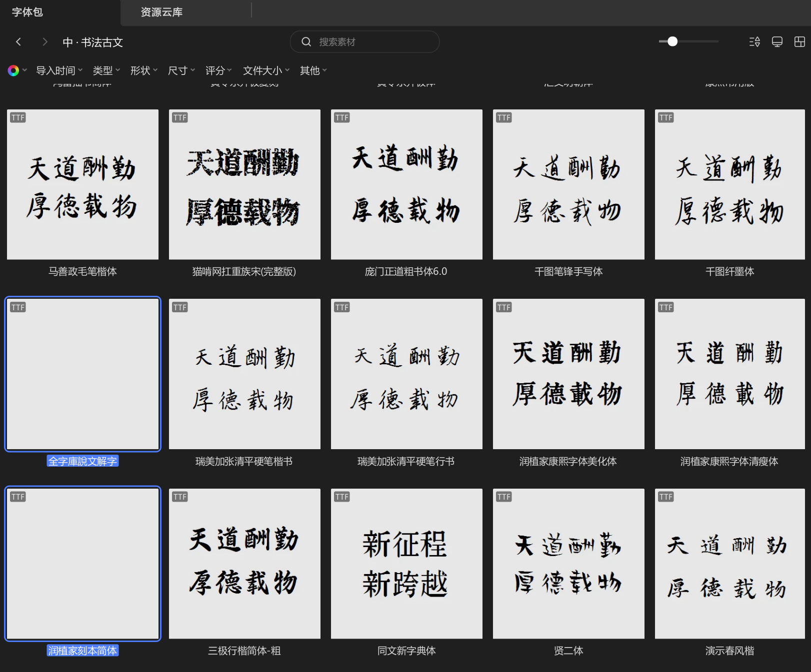Viewport: 811px width, 672px height.
Task: Adjust the thumbnail size slider
Action: tap(672, 41)
